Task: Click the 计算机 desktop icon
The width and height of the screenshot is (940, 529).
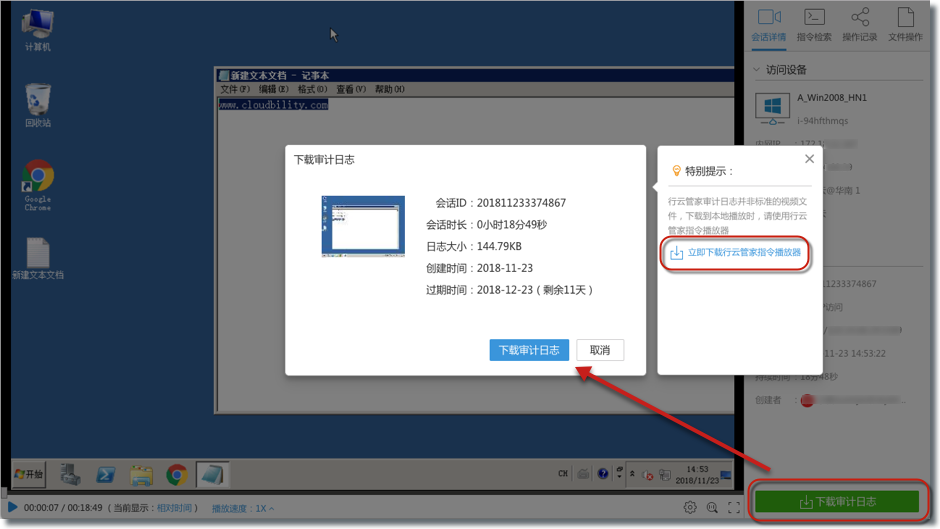Action: coord(37,30)
